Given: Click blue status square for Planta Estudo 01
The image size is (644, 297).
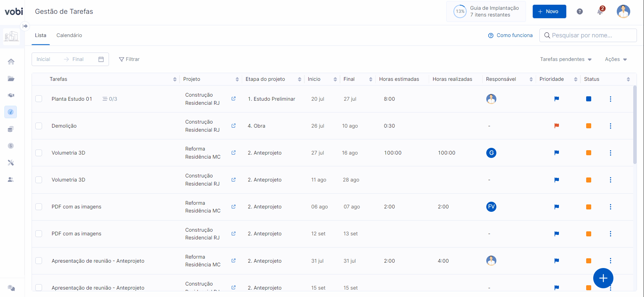Looking at the screenshot, I should click(589, 99).
